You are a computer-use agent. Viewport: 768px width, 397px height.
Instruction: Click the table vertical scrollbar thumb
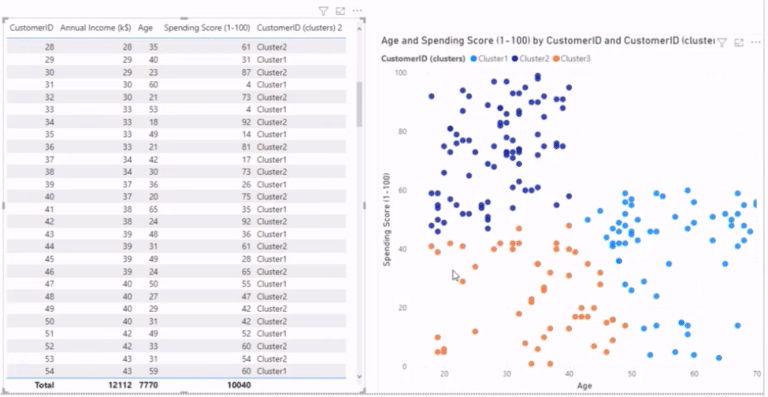[360, 104]
